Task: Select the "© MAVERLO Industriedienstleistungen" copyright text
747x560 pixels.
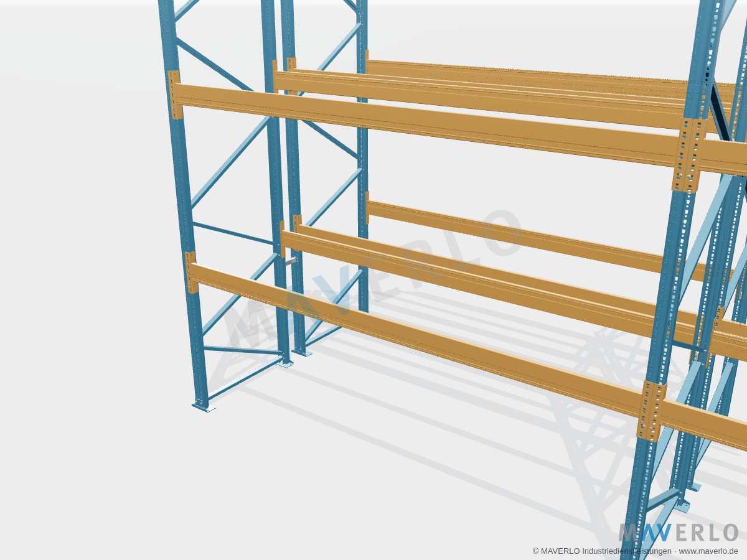Action: coord(602,551)
